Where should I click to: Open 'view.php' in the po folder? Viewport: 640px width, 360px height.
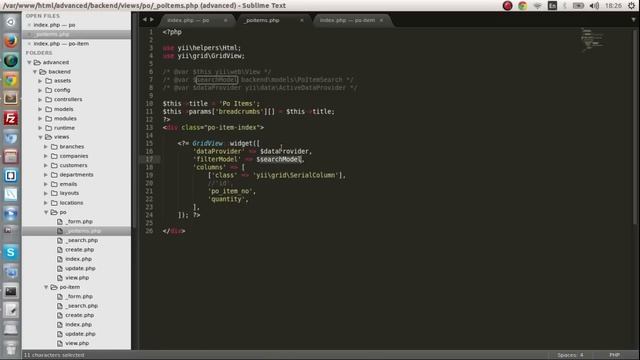(77, 278)
